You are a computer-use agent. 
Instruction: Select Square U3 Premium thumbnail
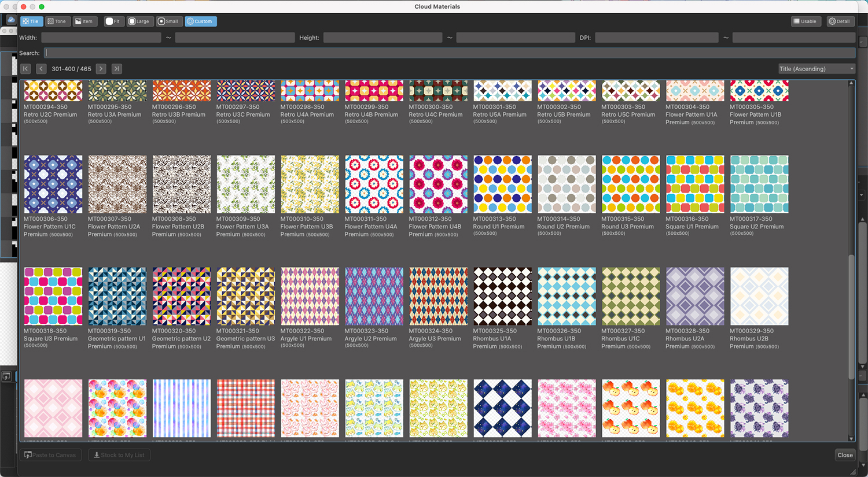click(x=53, y=296)
